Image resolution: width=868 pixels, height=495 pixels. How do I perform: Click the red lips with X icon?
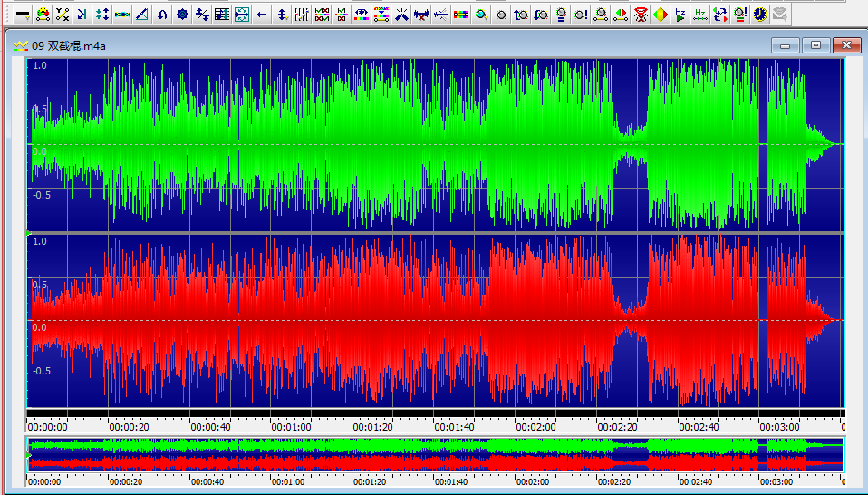tap(641, 15)
